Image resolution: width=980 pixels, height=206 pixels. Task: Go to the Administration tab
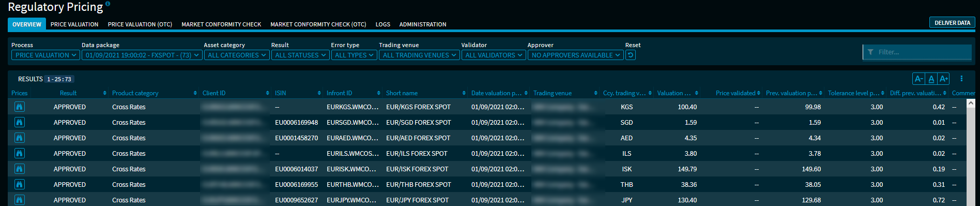coord(423,24)
